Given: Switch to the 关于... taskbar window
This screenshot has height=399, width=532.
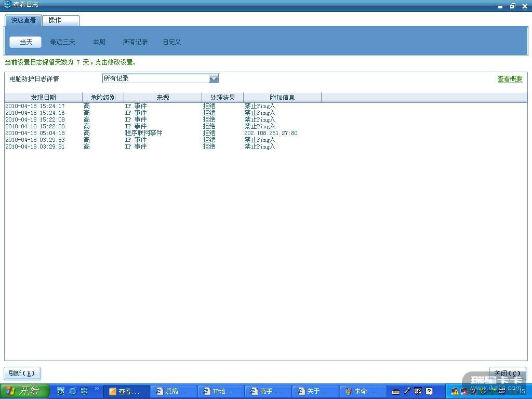Looking at the screenshot, I should click(x=315, y=392).
